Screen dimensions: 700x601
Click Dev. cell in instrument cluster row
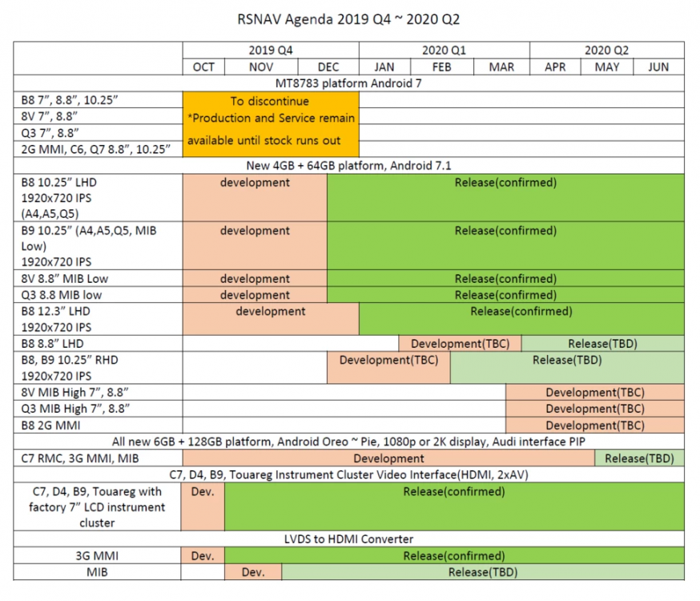(x=203, y=506)
